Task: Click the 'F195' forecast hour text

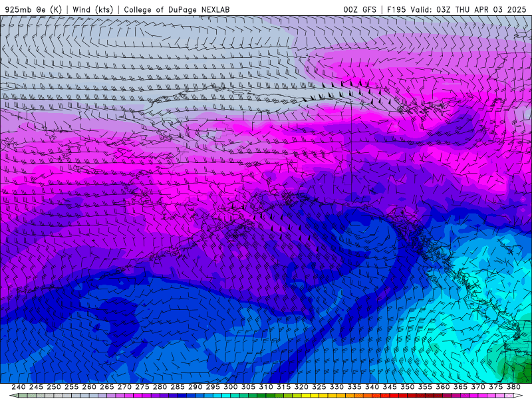Action: coord(396,9)
